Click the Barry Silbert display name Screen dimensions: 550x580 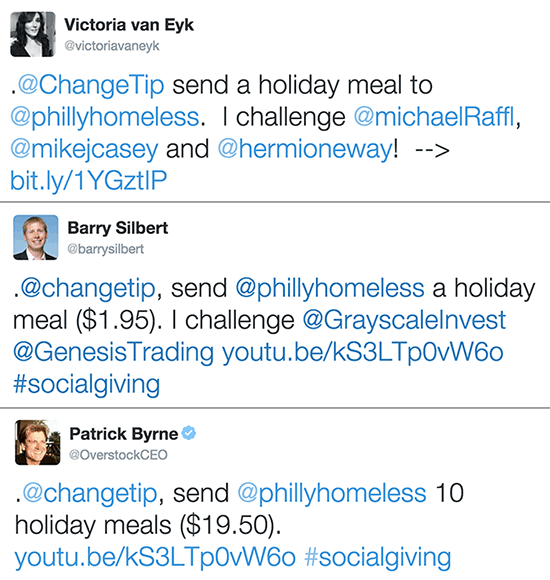[118, 227]
